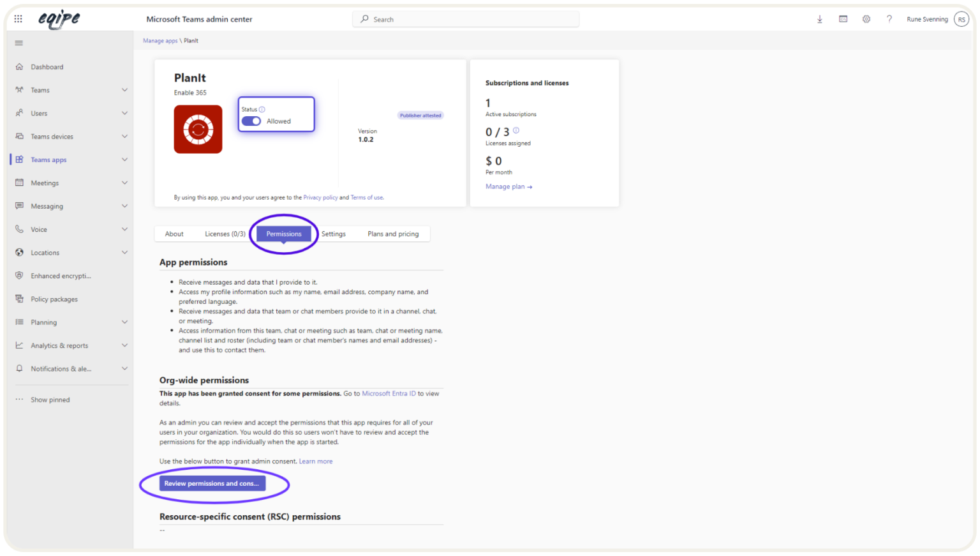The height and width of the screenshot is (556, 980).
Task: Open the settings gear in the top bar
Action: 866,19
